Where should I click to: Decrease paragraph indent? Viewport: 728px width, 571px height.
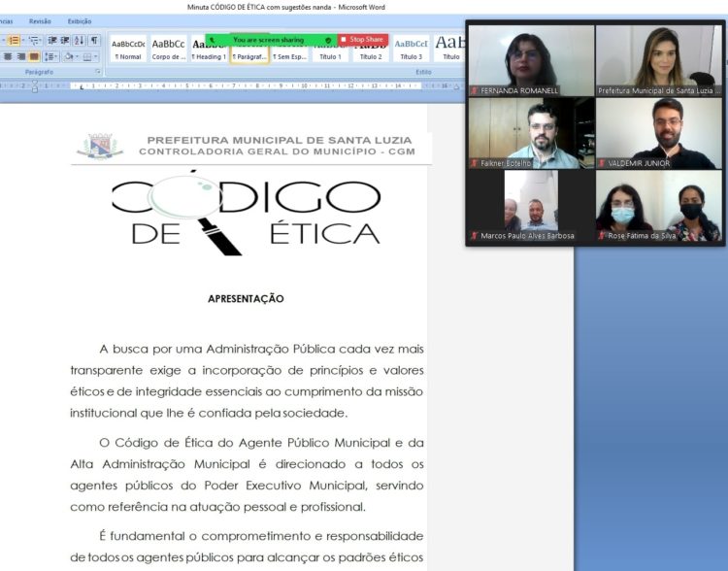[52, 41]
